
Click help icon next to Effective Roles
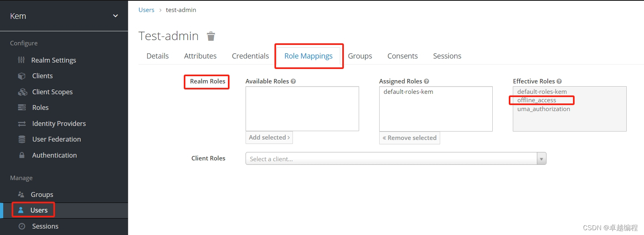(x=559, y=81)
